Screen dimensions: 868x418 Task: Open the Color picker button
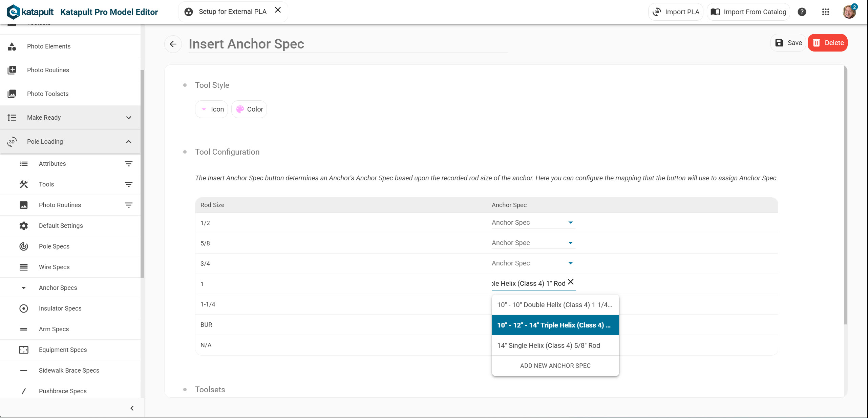point(249,109)
